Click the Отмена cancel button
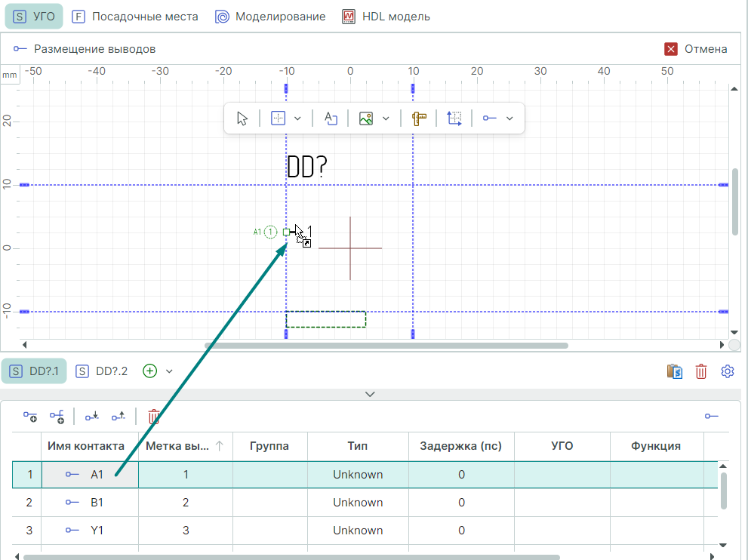This screenshot has width=748, height=560. coord(696,49)
